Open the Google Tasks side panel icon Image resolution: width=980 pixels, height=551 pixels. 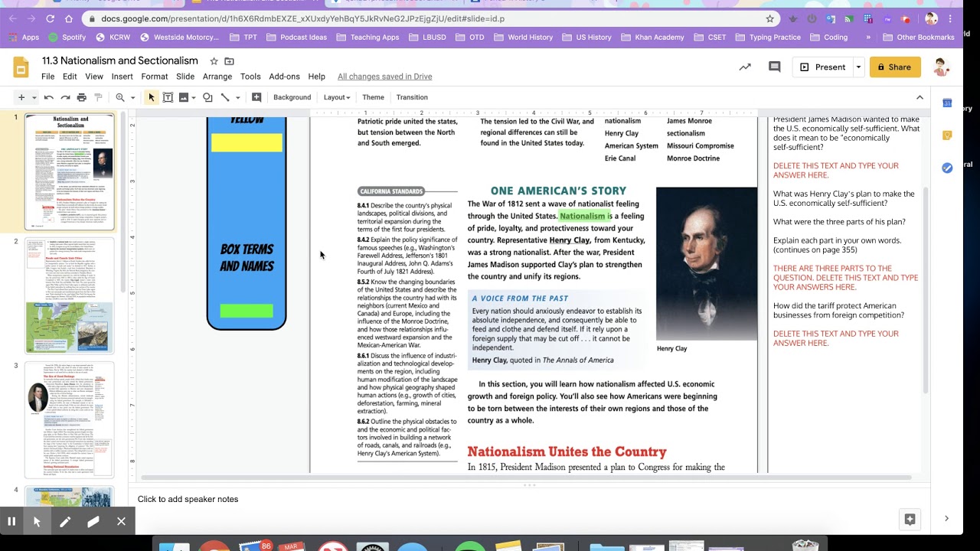click(x=947, y=168)
